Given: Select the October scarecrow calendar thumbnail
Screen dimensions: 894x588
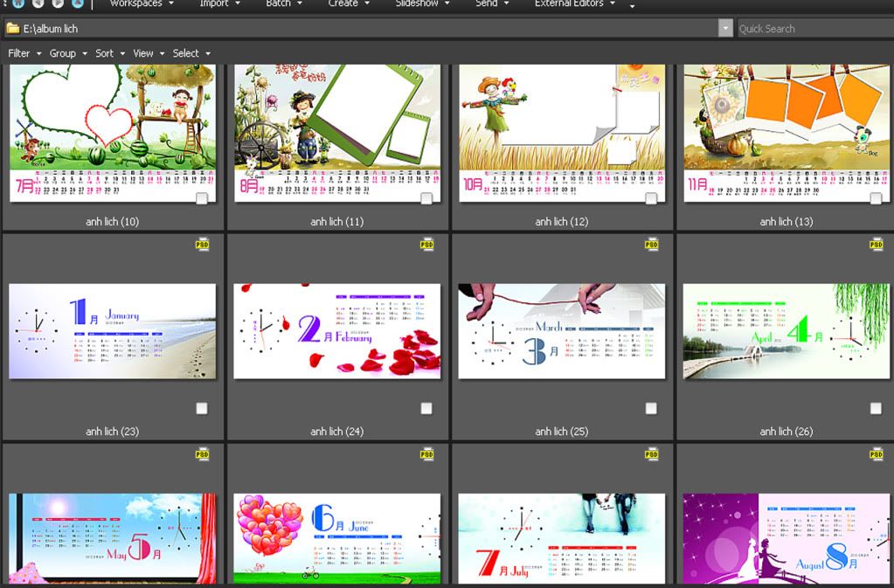Looking at the screenshot, I should 562,134.
